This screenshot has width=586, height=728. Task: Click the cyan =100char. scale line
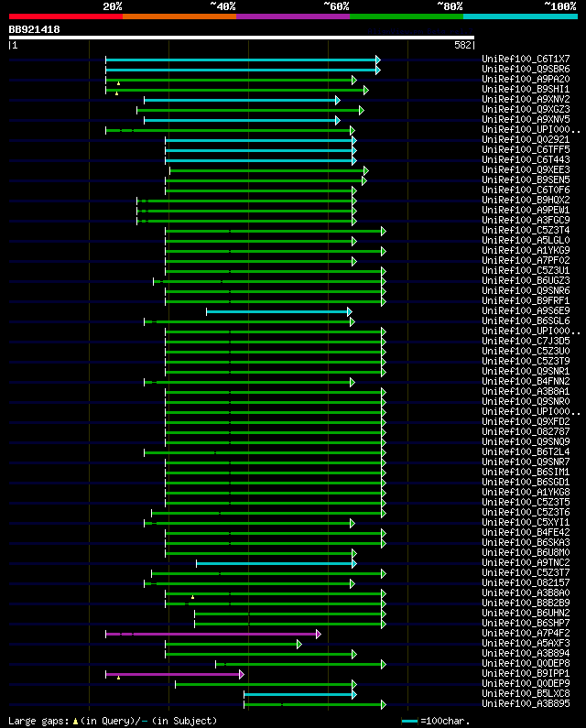coord(409,721)
